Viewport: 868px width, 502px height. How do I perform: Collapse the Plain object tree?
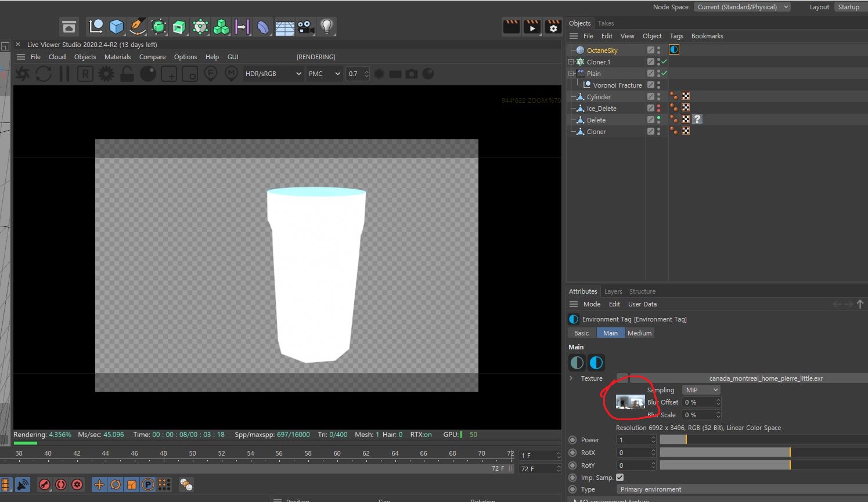point(571,74)
